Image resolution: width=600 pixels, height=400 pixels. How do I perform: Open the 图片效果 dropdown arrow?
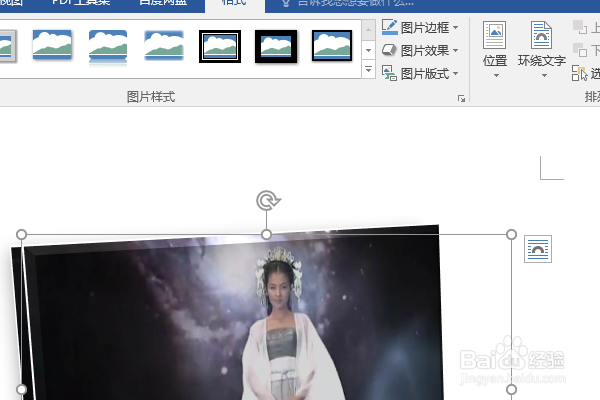point(455,51)
